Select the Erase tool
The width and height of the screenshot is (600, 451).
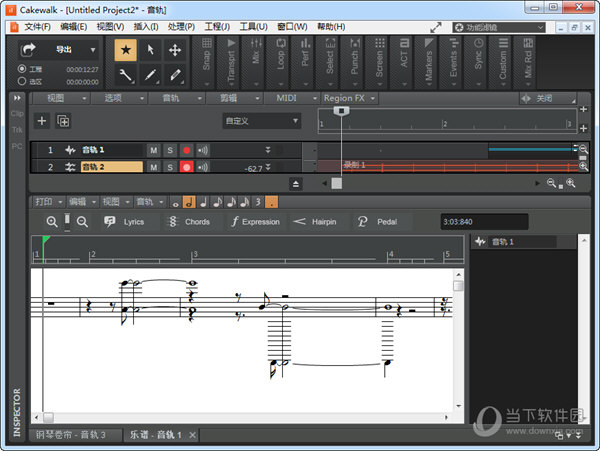pyautogui.click(x=175, y=75)
